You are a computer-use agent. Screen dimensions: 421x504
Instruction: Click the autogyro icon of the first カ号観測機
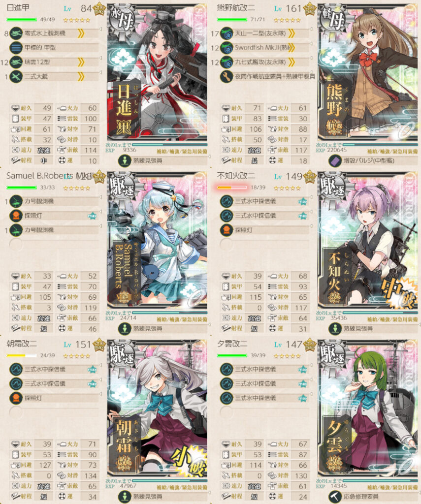tap(15, 201)
